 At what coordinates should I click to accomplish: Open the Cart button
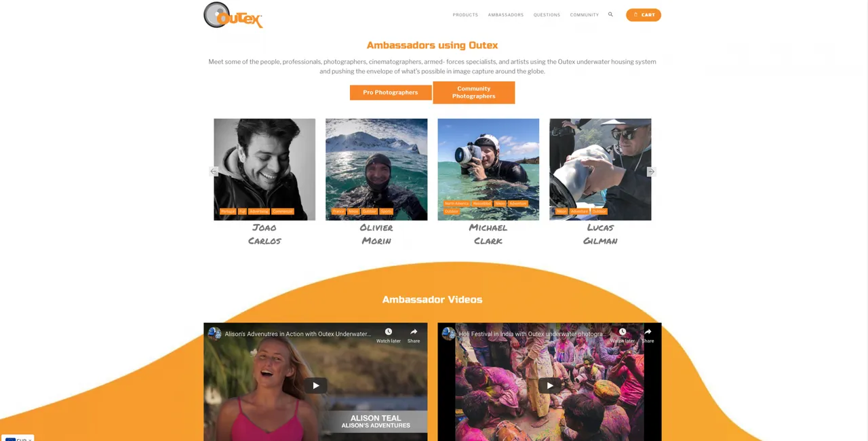coord(644,15)
